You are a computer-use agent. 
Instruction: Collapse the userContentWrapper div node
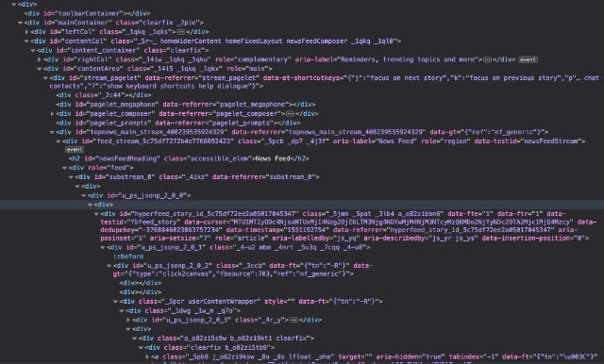tap(115, 302)
